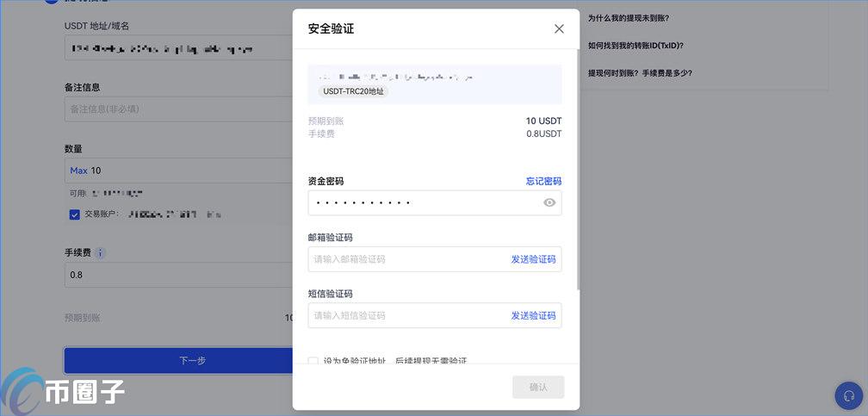
Task: Focus the 资金密码 password field
Action: click(x=435, y=202)
